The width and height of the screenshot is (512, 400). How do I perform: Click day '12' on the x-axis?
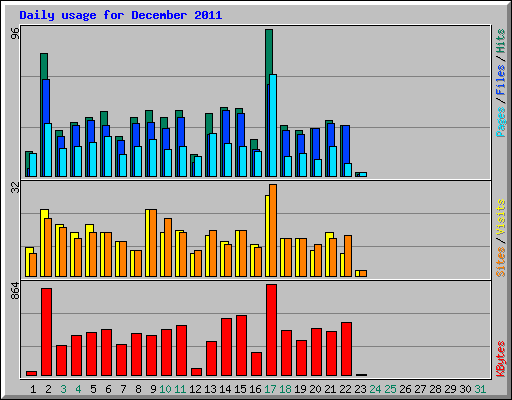click(195, 389)
